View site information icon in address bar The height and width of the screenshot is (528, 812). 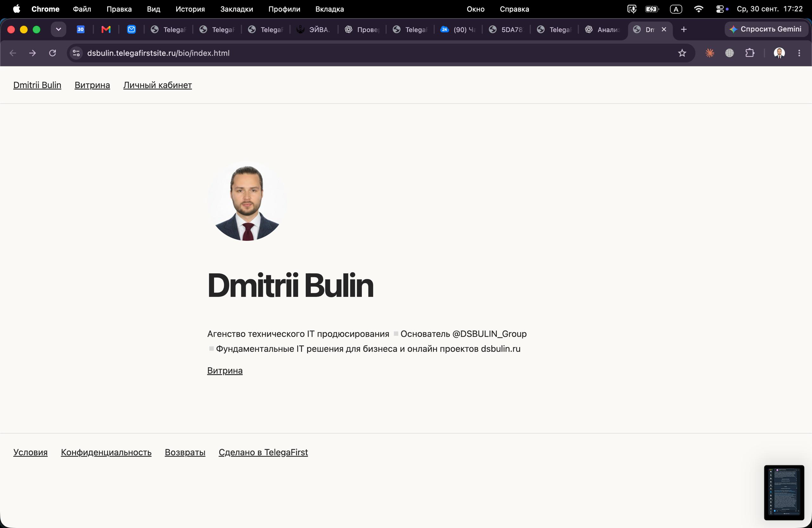[x=76, y=53]
